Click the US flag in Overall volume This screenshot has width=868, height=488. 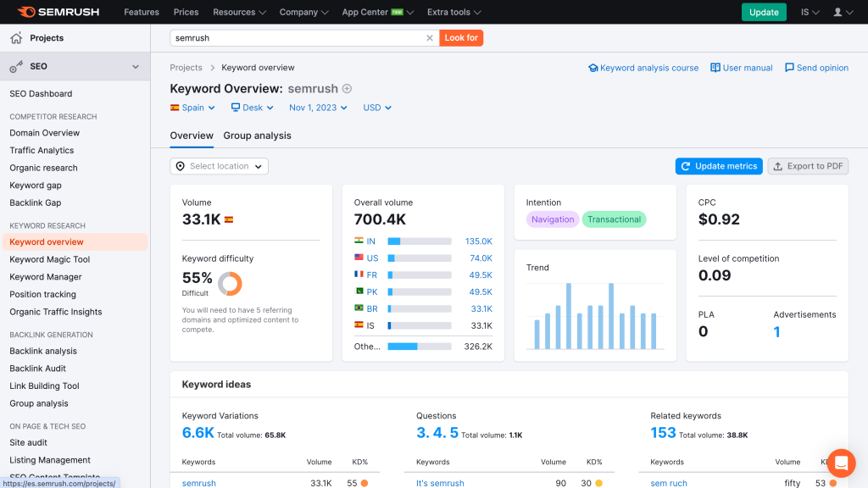359,258
